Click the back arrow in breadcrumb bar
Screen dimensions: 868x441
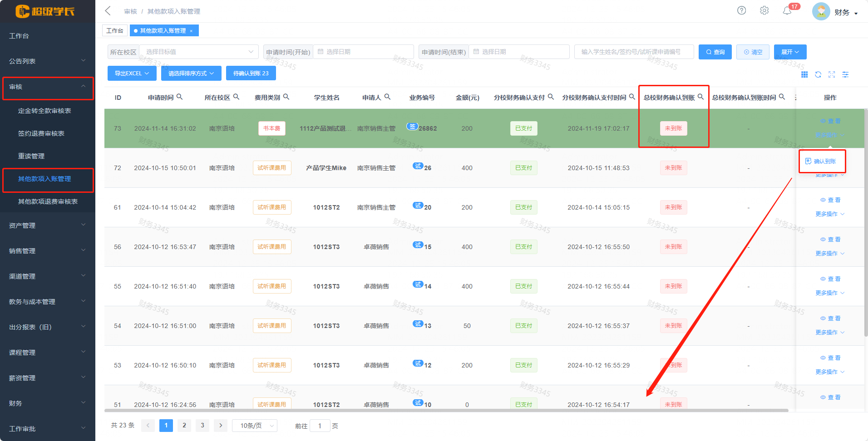click(108, 11)
